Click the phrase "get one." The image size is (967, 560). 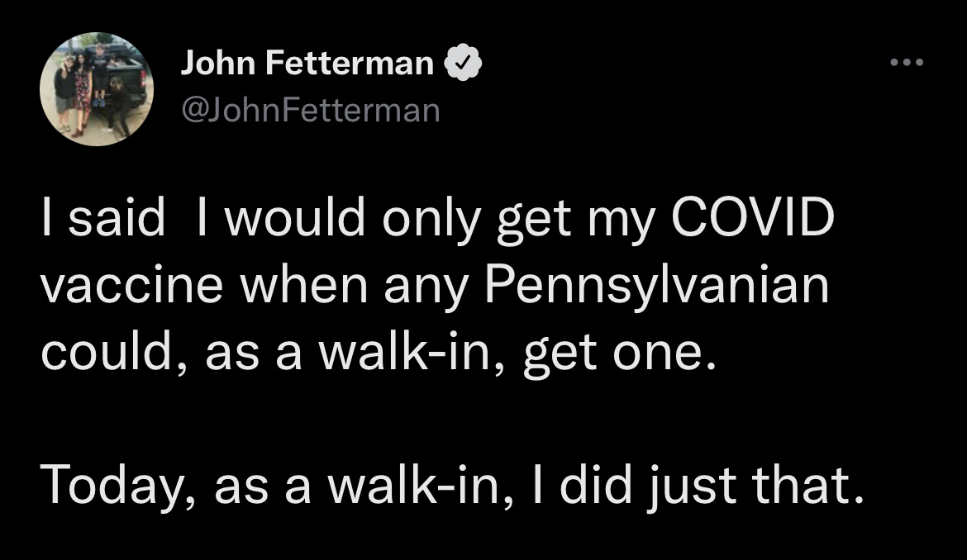621,355
